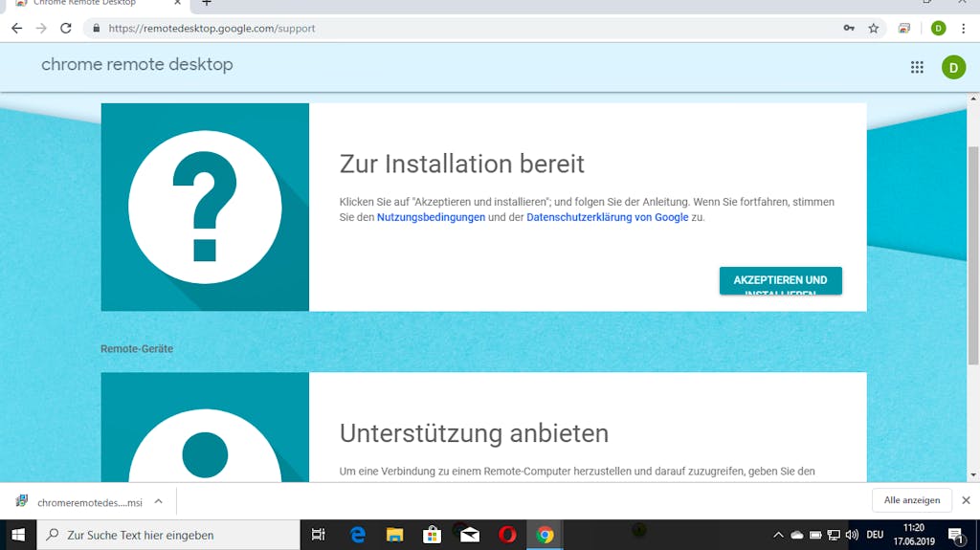Open the taskbar clock and date
Screen dimensions: 980x550
(914, 535)
